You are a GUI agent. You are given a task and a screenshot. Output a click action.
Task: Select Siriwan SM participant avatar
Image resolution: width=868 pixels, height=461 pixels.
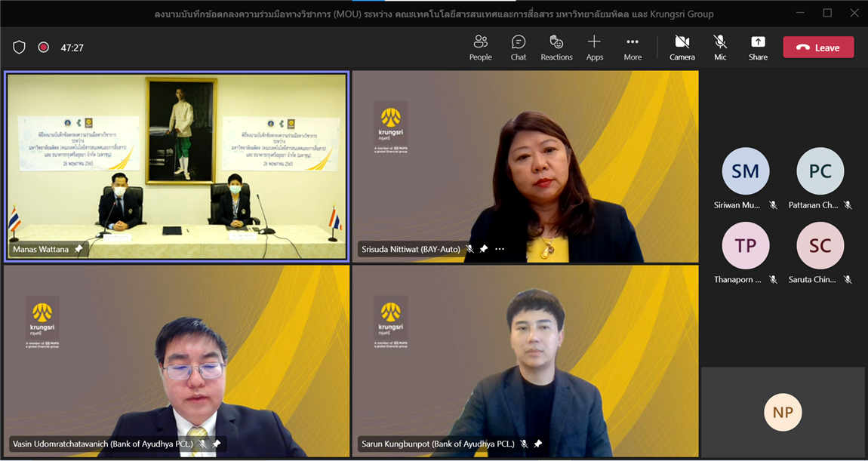745,171
